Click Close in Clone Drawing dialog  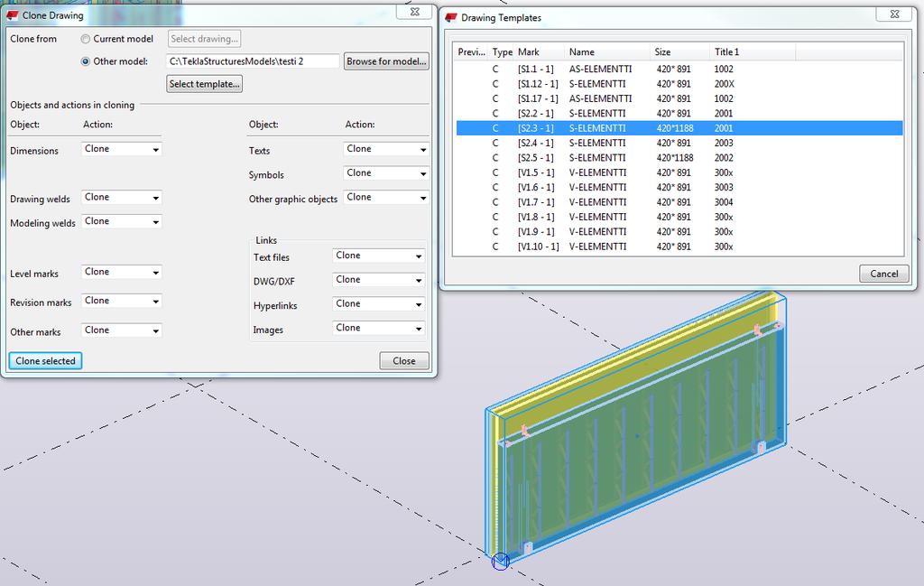(x=404, y=361)
